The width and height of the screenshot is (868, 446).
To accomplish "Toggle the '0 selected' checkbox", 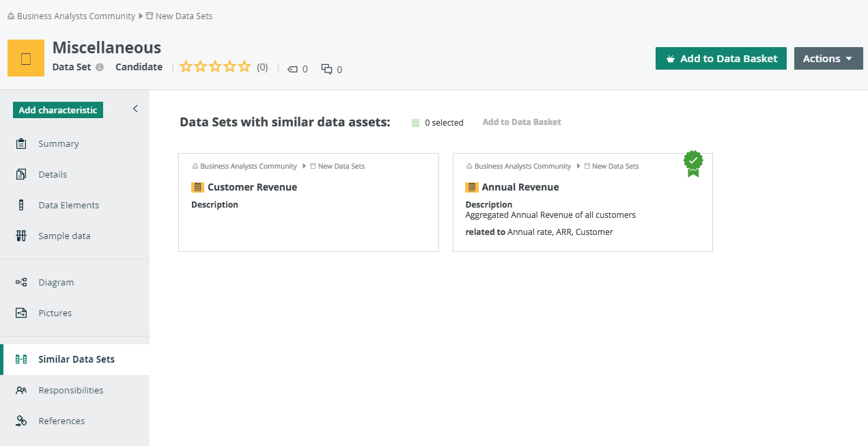I will click(415, 123).
